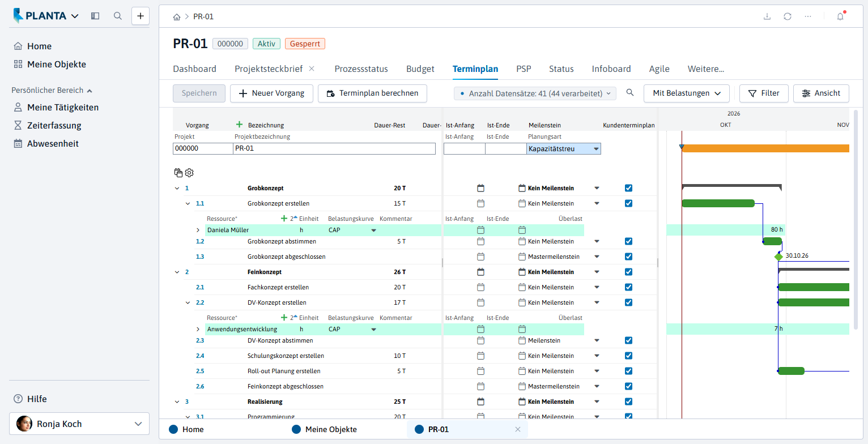This screenshot has height=444, width=868.
Task: Toggle the sidebar panel icon
Action: [95, 16]
